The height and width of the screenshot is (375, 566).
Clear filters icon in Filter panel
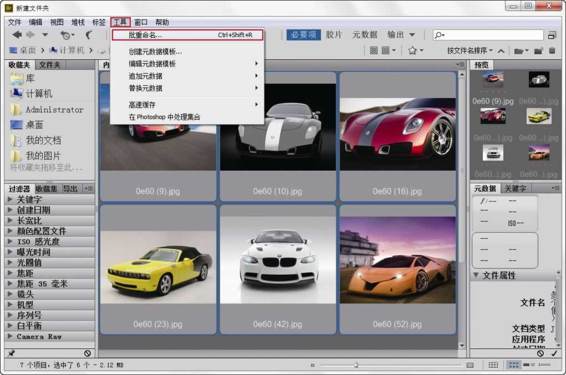[x=87, y=353]
